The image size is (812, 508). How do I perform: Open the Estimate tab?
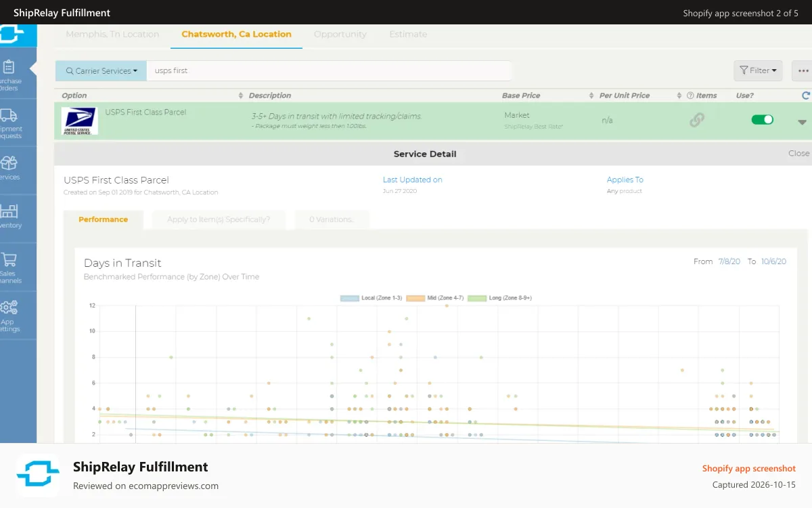(408, 34)
